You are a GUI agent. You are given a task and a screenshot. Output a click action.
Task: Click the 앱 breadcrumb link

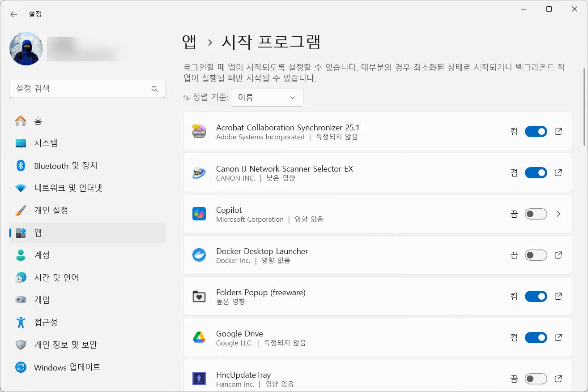pos(189,42)
